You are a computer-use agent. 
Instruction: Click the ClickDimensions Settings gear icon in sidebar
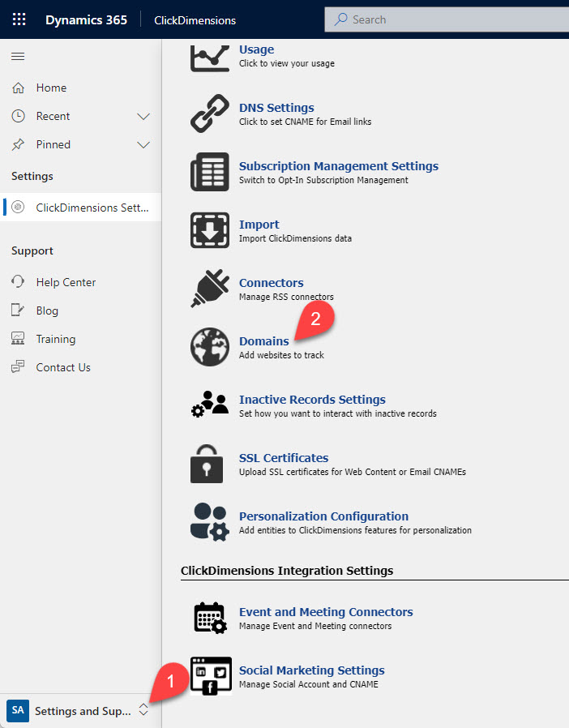click(18, 207)
